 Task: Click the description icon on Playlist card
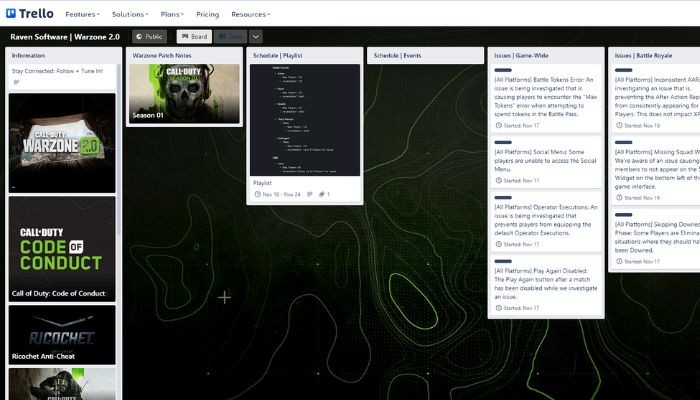[x=309, y=194]
